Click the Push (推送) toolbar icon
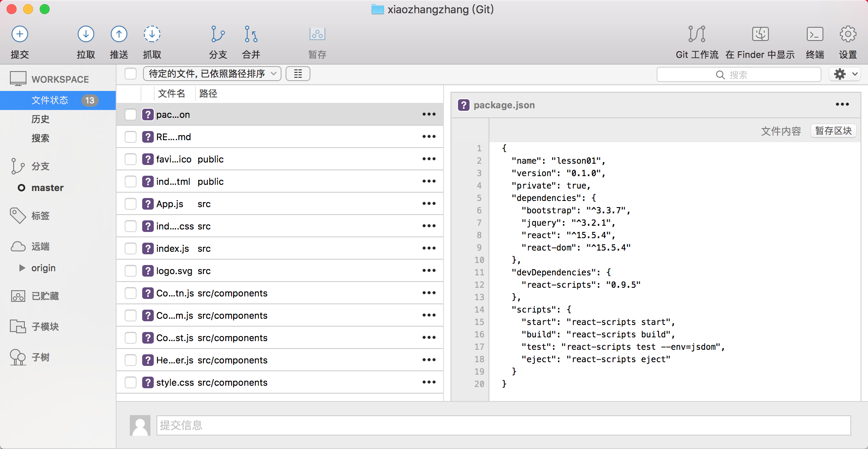 pyautogui.click(x=119, y=34)
